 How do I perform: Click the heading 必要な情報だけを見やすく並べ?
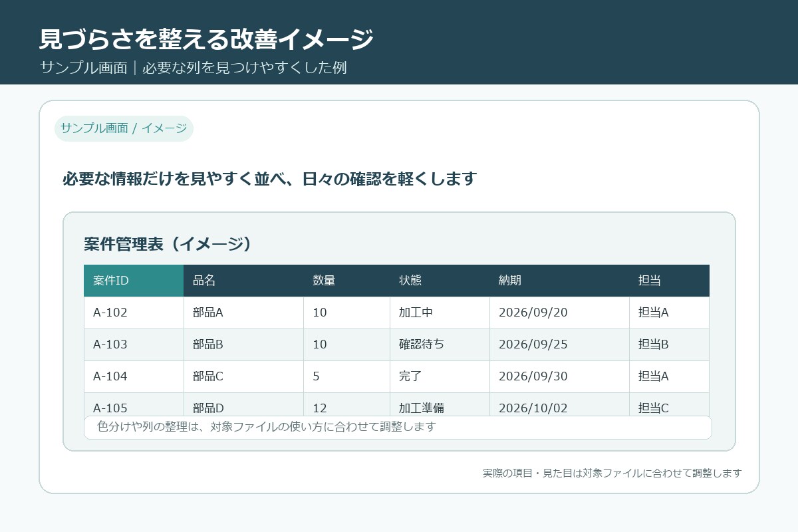pos(270,179)
